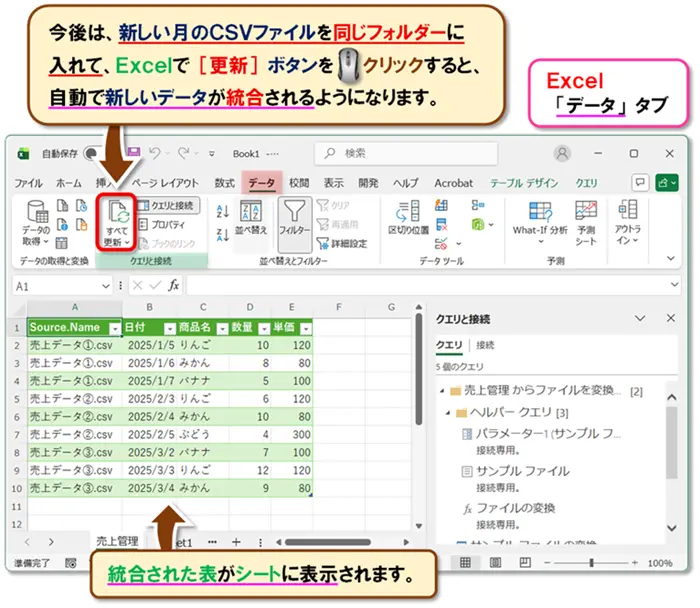Add a new sheet with plus button
The height and width of the screenshot is (608, 700).
click(236, 542)
